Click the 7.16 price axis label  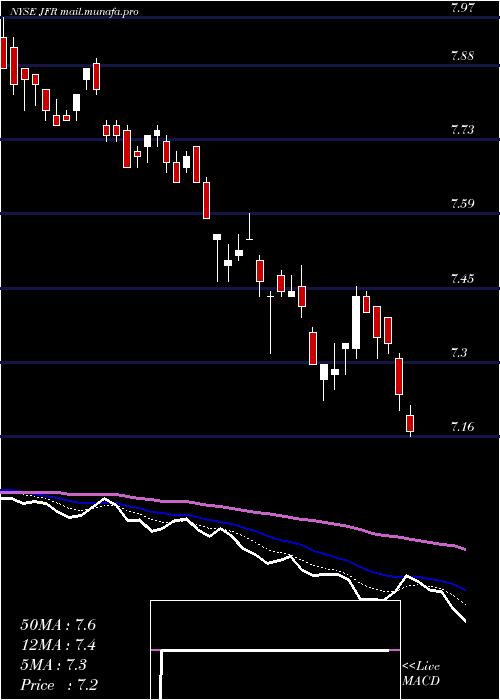(462, 427)
